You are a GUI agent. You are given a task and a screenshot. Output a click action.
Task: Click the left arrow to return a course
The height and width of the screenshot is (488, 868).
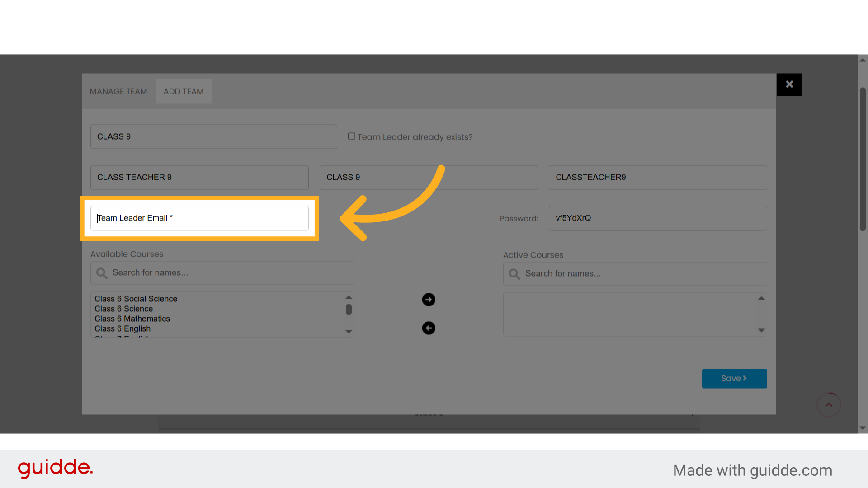[x=428, y=328]
